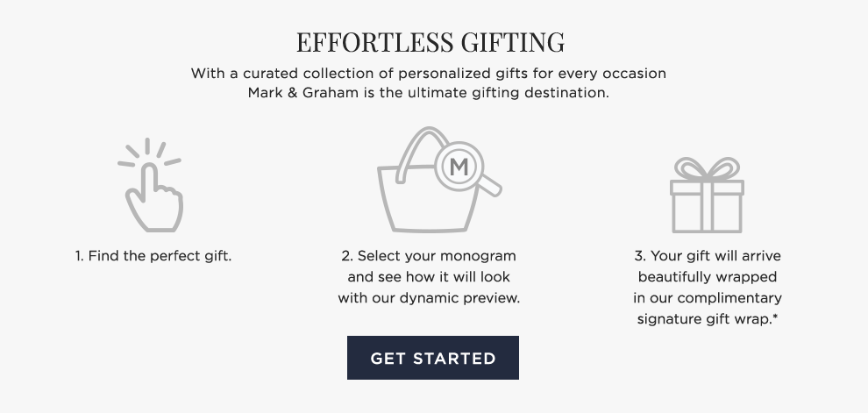This screenshot has width=868, height=413.
Task: Click the 'with our dynamic preview' line
Action: coord(429,298)
